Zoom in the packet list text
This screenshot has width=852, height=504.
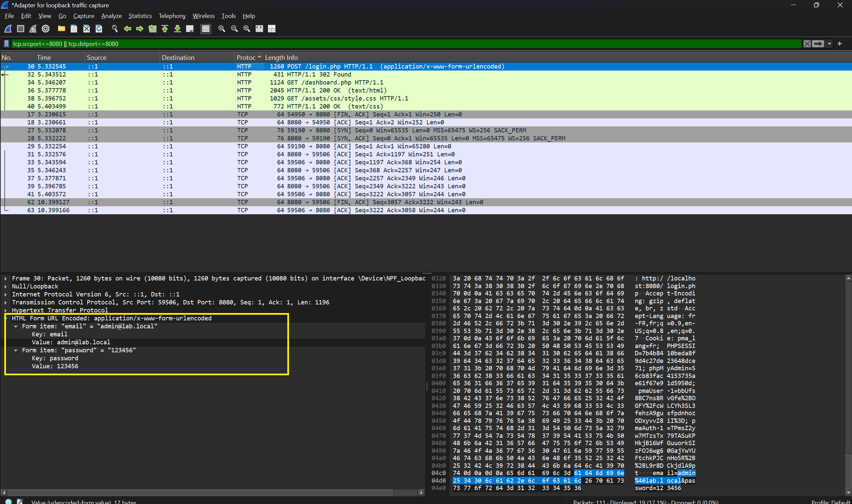222,29
